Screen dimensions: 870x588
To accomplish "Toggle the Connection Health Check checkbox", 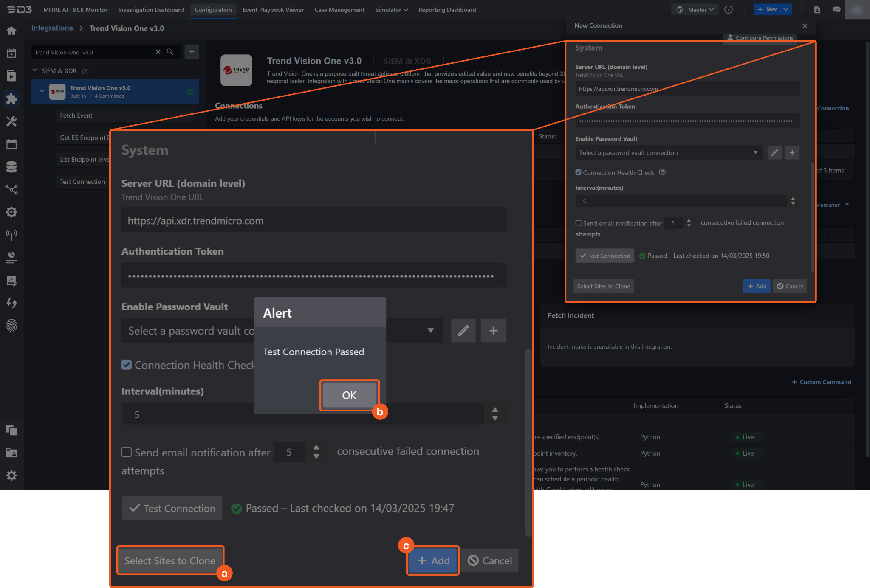I will tap(127, 365).
